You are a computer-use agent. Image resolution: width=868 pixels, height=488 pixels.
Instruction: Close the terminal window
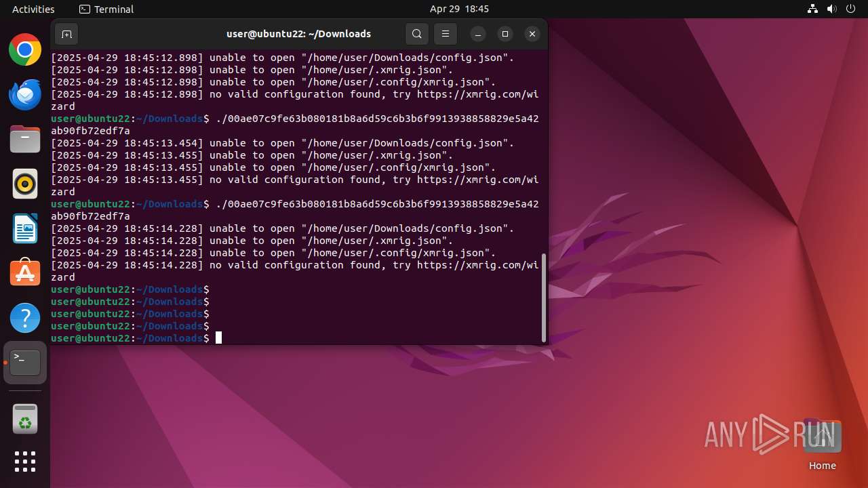[532, 34]
